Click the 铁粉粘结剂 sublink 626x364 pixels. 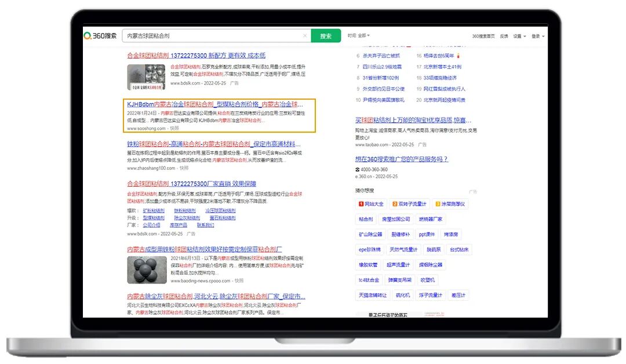click(x=185, y=210)
